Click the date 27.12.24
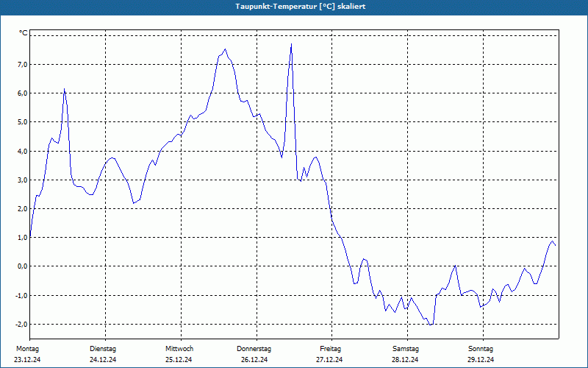588x368 pixels. [329, 360]
